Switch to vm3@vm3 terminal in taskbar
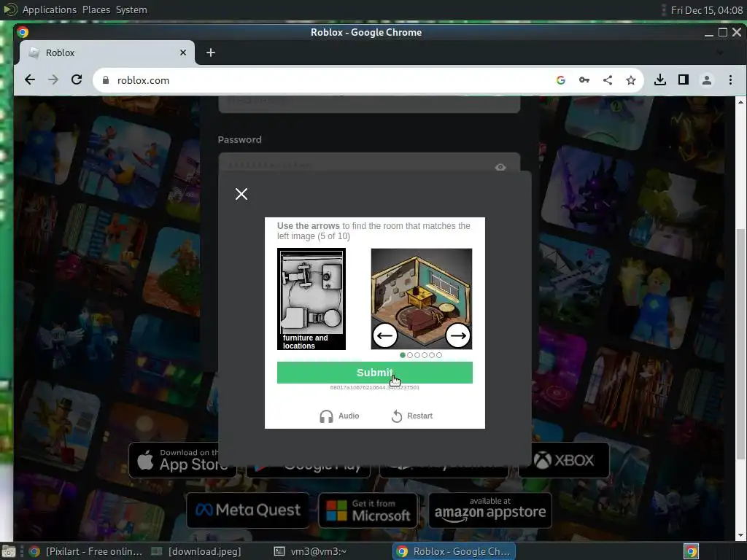The height and width of the screenshot is (560, 747). (x=311, y=551)
